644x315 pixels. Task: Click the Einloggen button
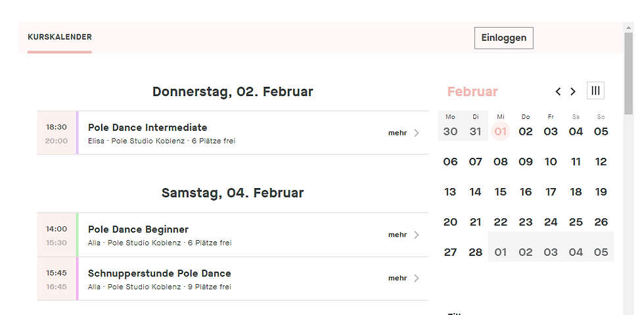503,37
